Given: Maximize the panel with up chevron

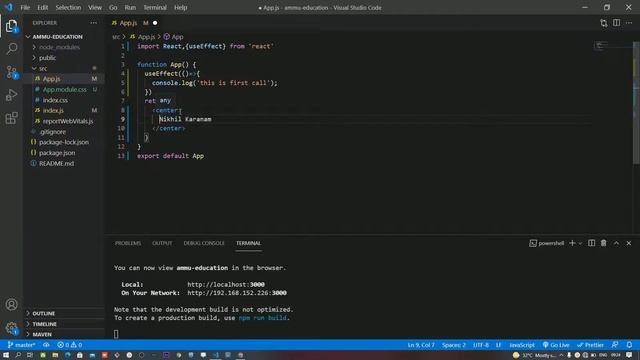Looking at the screenshot, I should (x=616, y=243).
